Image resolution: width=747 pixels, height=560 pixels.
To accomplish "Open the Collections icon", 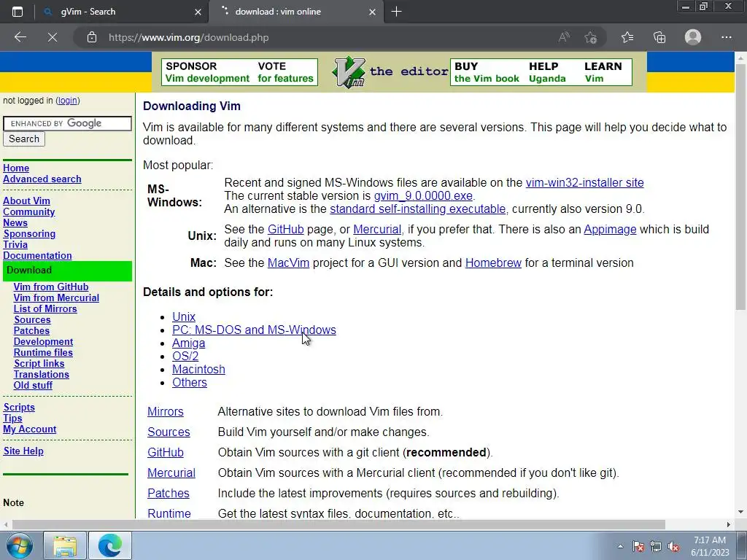I will tap(659, 37).
